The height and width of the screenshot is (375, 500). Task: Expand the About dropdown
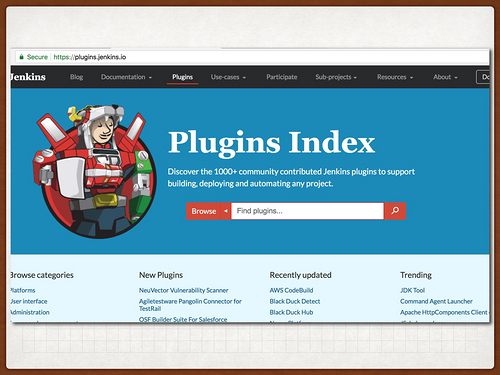click(x=445, y=77)
